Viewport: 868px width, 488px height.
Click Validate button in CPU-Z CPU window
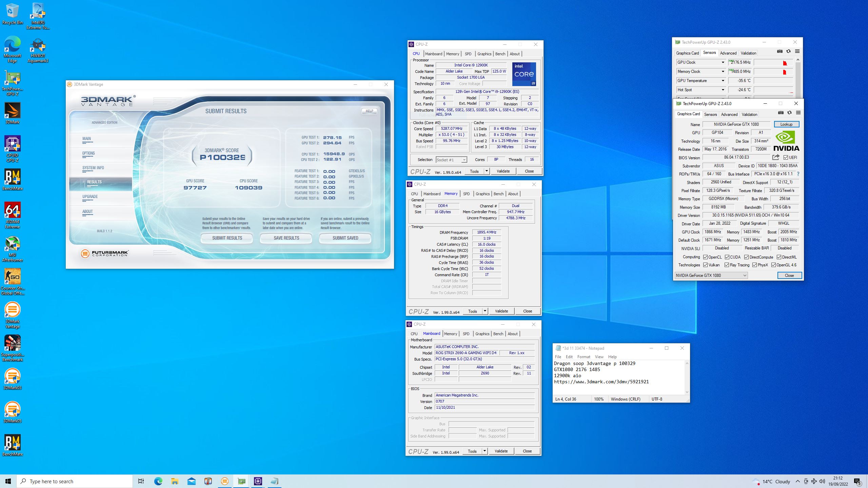point(503,171)
